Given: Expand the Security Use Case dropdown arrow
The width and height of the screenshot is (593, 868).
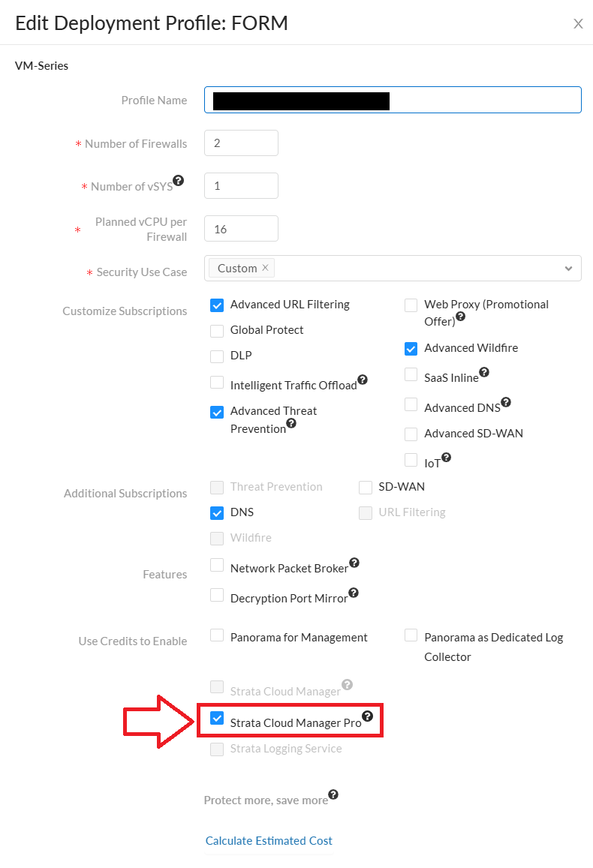Looking at the screenshot, I should (x=568, y=269).
